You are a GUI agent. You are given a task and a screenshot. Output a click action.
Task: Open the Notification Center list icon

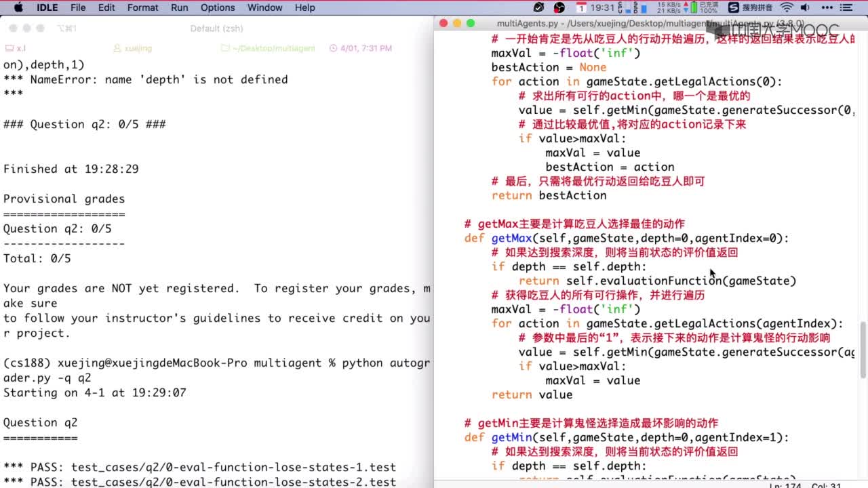(x=848, y=7)
